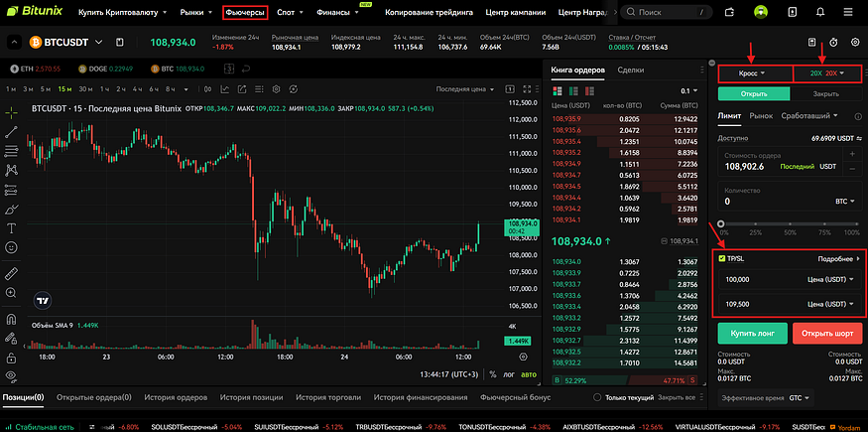868x432 pixels.
Task: Open the 20X leverage dropdown
Action: click(824, 73)
